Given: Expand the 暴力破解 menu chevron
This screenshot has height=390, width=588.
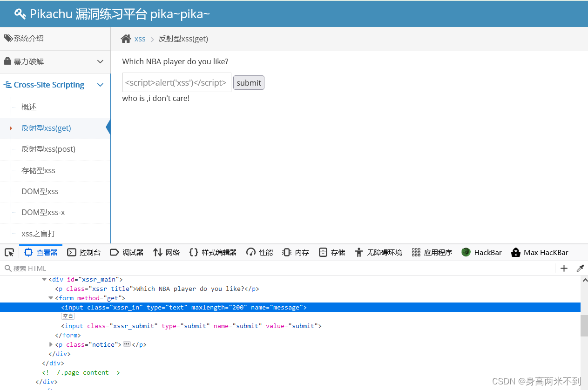Looking at the screenshot, I should (100, 61).
